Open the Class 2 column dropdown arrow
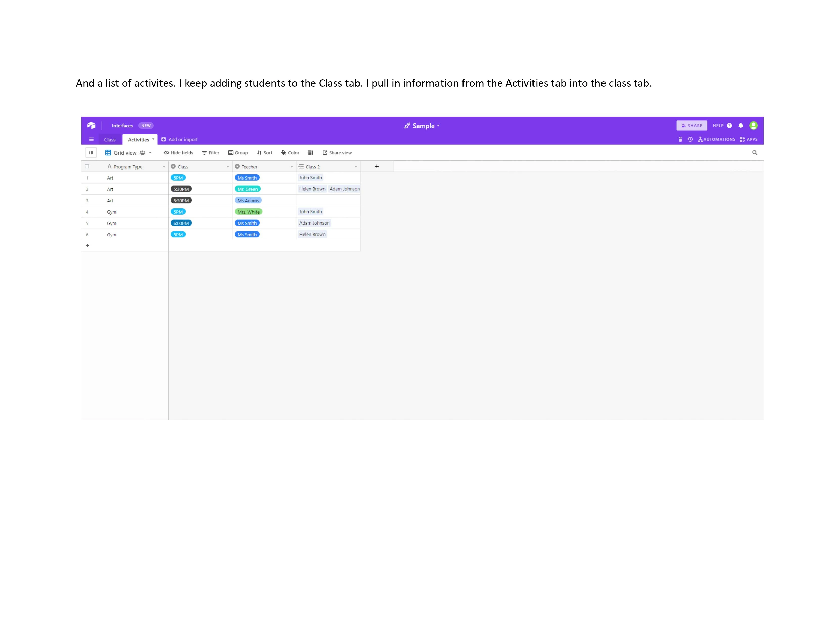Screen dimensions: 834x644 click(356, 167)
